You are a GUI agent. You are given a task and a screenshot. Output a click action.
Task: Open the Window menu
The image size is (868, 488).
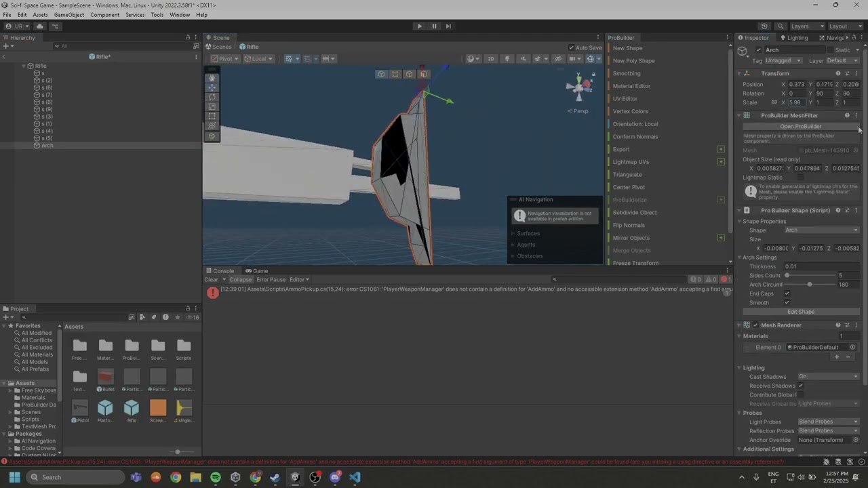tap(180, 15)
